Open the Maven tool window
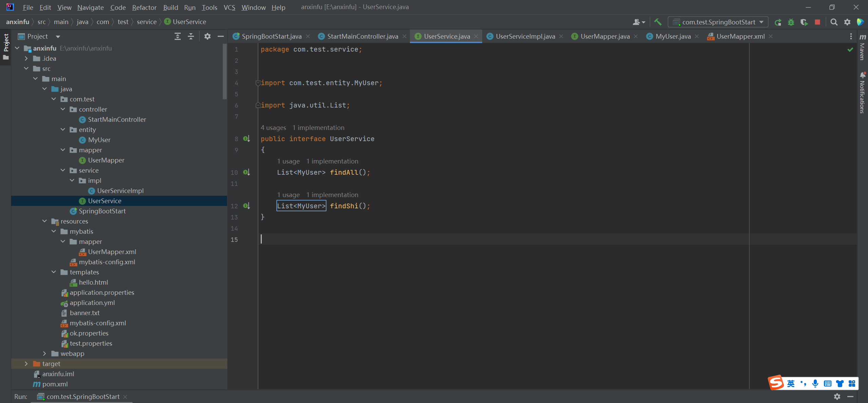 863,47
